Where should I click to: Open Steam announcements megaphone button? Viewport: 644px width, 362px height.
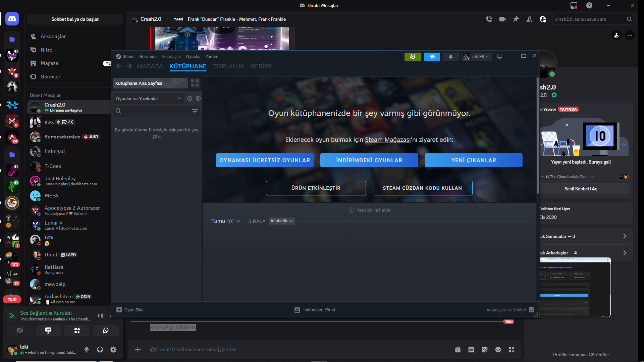[432, 57]
